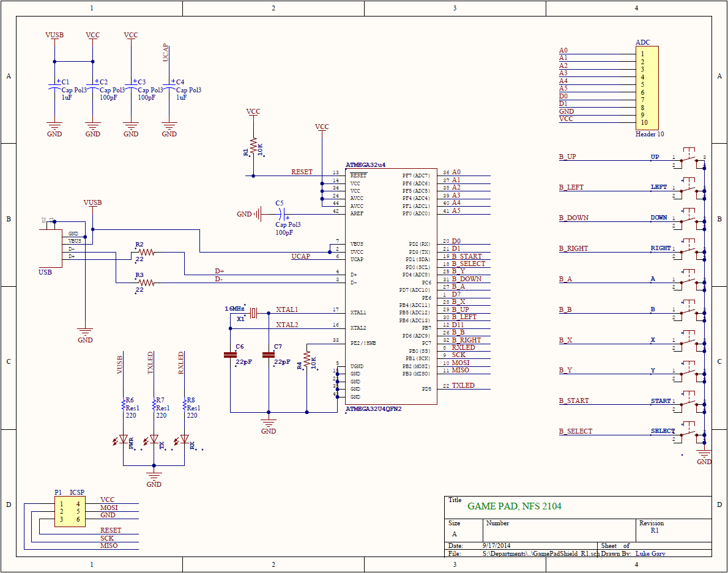
Task: Select capacitor C1 1uF symbol
Action: pyautogui.click(x=55, y=86)
